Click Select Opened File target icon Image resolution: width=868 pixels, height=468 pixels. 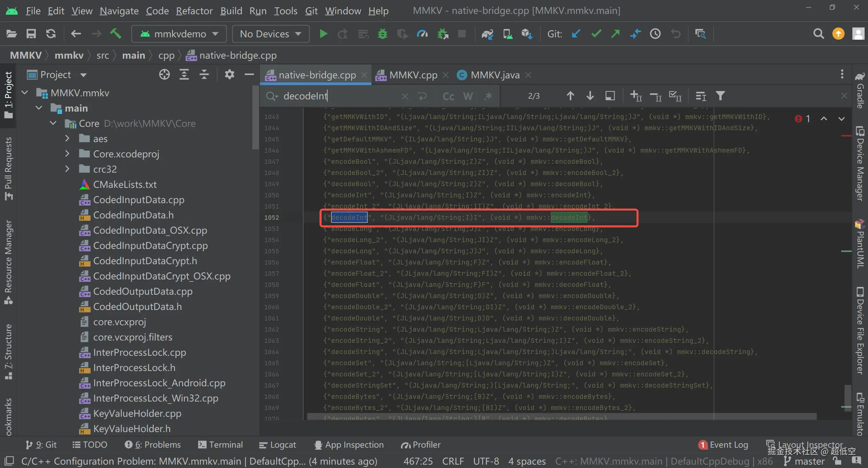point(165,75)
